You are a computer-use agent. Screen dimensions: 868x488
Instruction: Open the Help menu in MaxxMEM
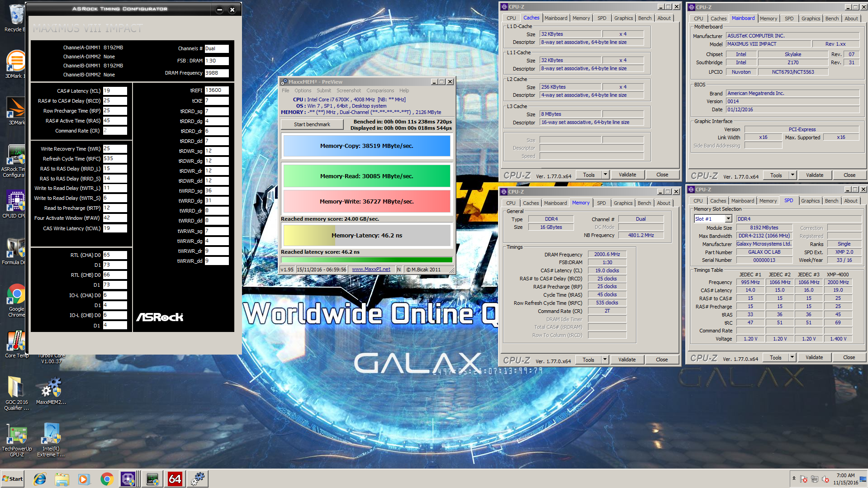coord(404,90)
